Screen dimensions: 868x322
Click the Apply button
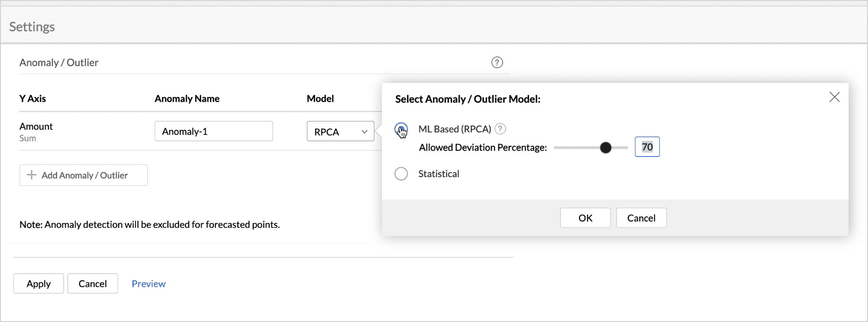coord(39,283)
